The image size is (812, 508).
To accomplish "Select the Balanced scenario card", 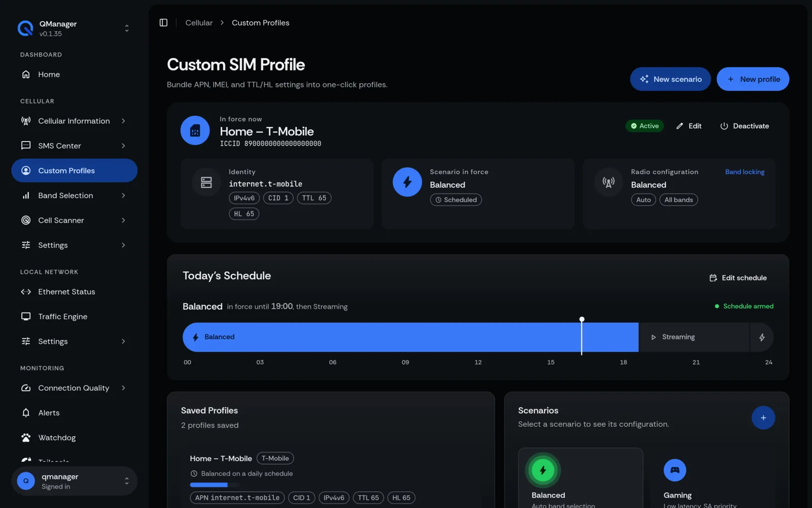I will (x=581, y=478).
